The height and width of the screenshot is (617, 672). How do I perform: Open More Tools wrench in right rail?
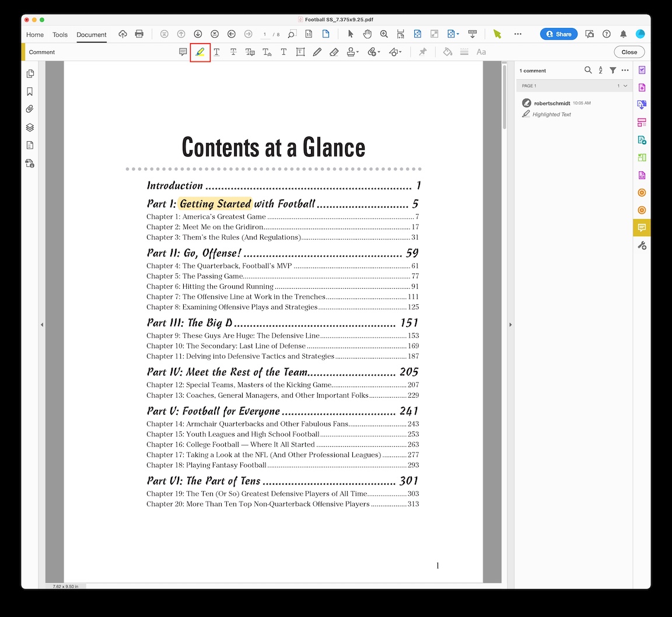tap(642, 245)
